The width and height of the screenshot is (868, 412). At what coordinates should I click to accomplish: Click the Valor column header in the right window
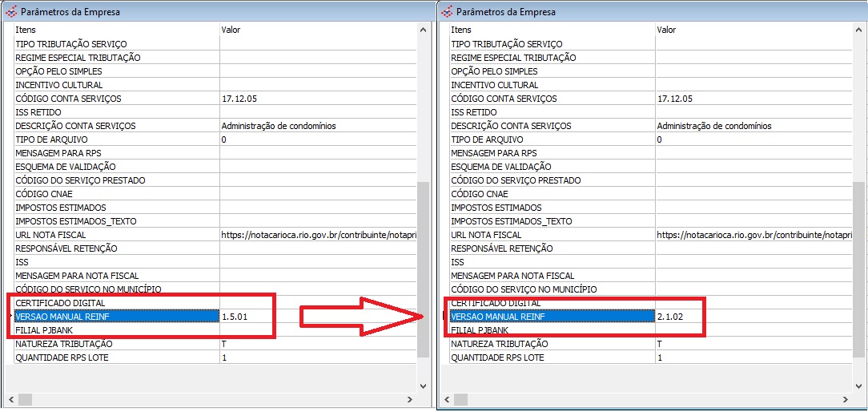pos(666,30)
